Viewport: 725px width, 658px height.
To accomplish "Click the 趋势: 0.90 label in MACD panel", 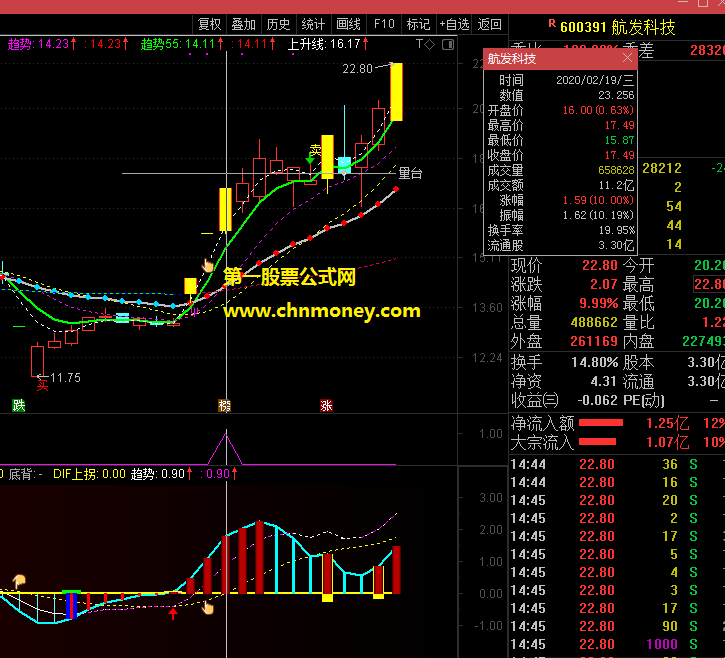I will (161, 474).
